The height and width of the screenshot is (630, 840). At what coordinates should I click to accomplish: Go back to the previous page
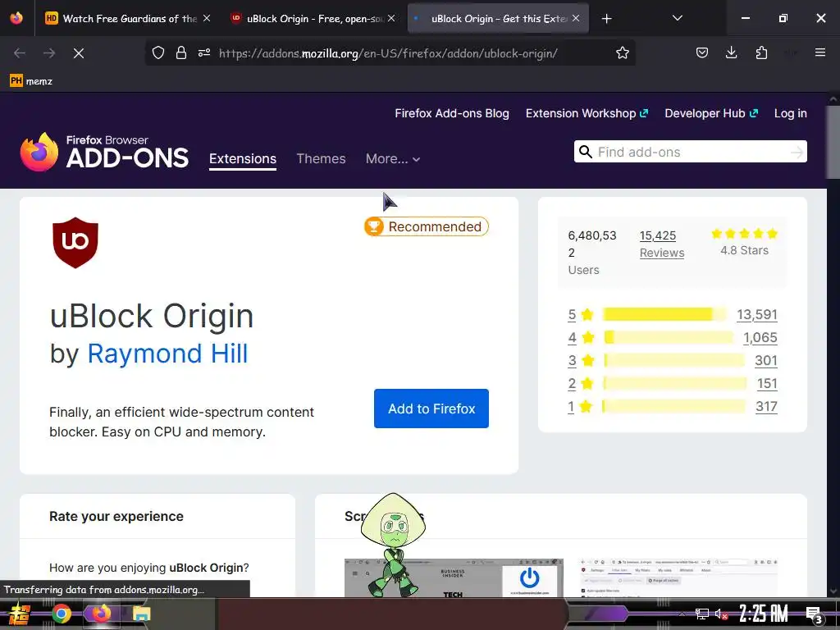point(20,53)
